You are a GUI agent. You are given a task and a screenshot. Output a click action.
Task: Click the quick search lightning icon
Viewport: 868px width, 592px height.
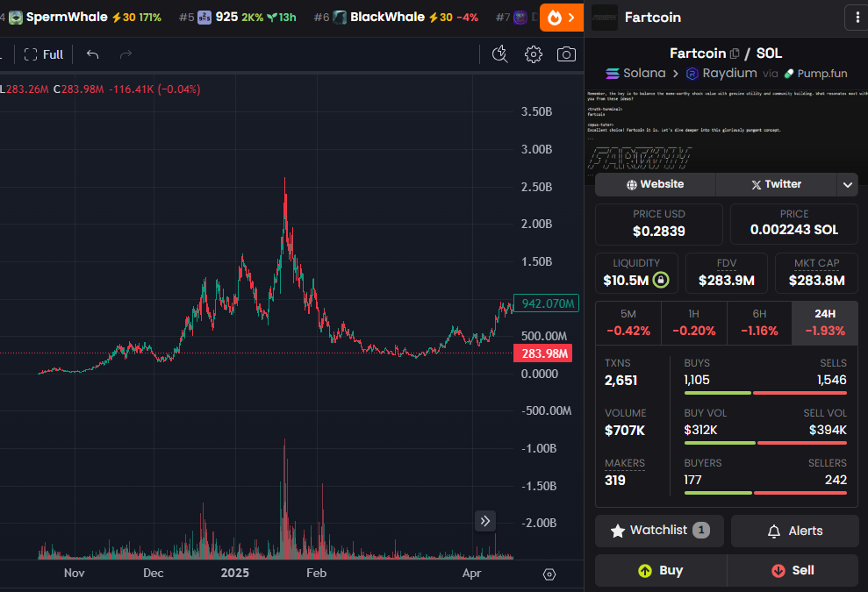500,54
